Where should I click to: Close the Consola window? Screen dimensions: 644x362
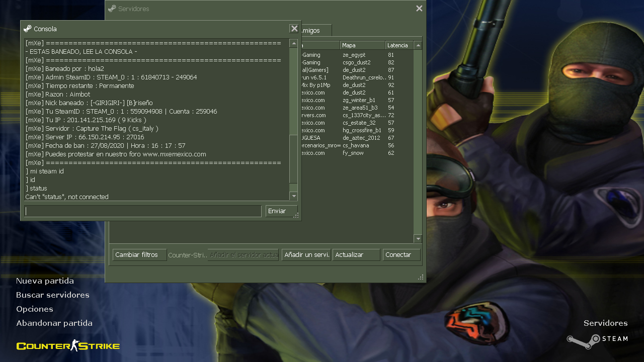click(x=294, y=29)
